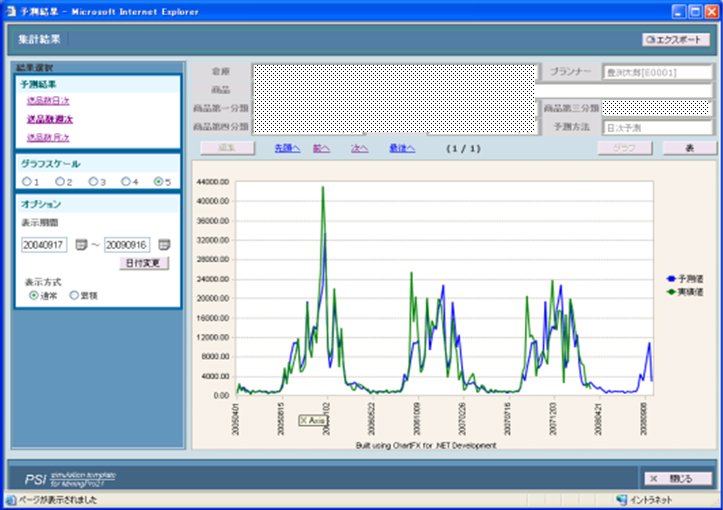Select graph scale 4
Viewport: 723px width, 510px height.
125,181
